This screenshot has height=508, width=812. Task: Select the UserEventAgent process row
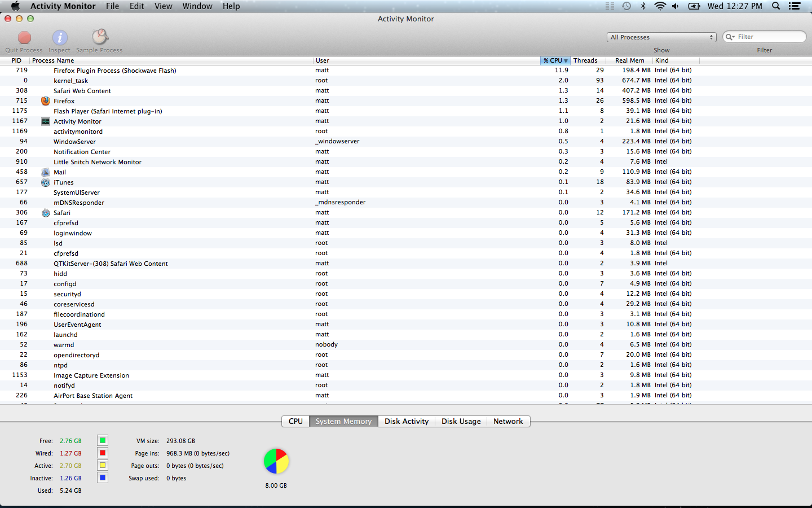pos(406,325)
